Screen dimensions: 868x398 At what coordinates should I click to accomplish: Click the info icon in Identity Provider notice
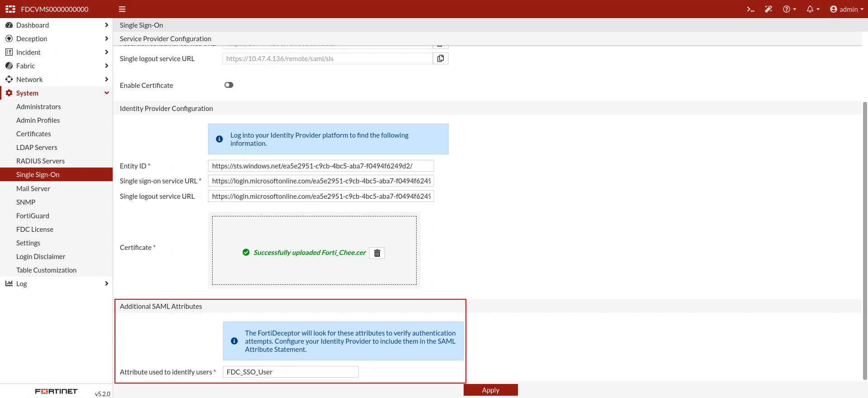point(219,139)
